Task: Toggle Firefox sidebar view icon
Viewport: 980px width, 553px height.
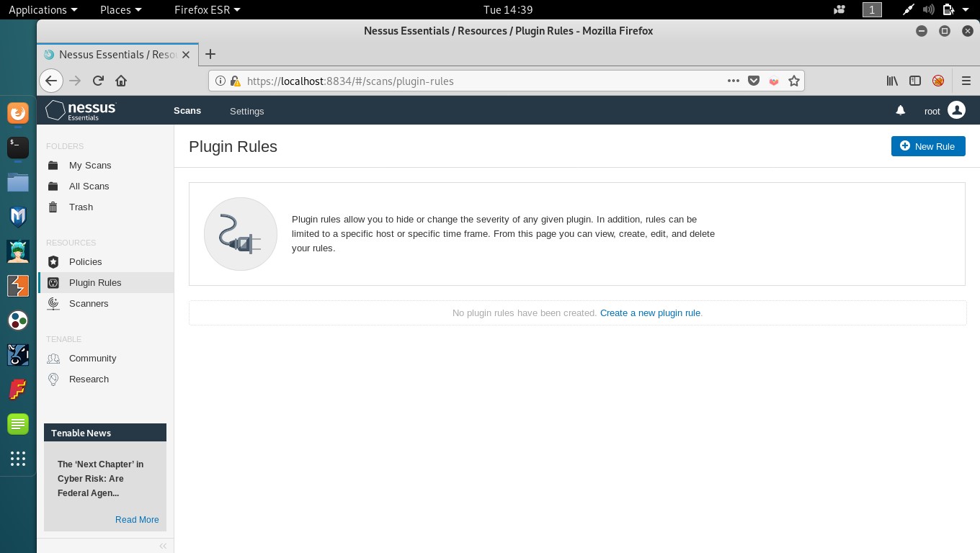Action: [x=915, y=81]
